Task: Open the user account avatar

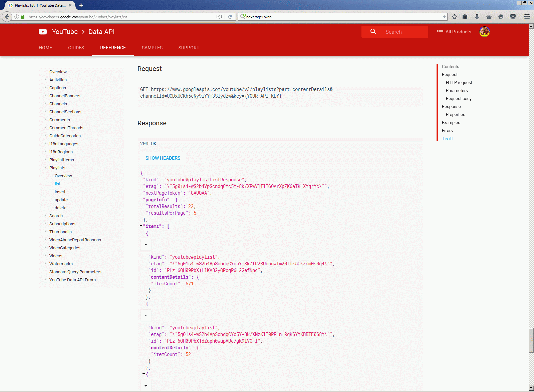Action: click(485, 32)
